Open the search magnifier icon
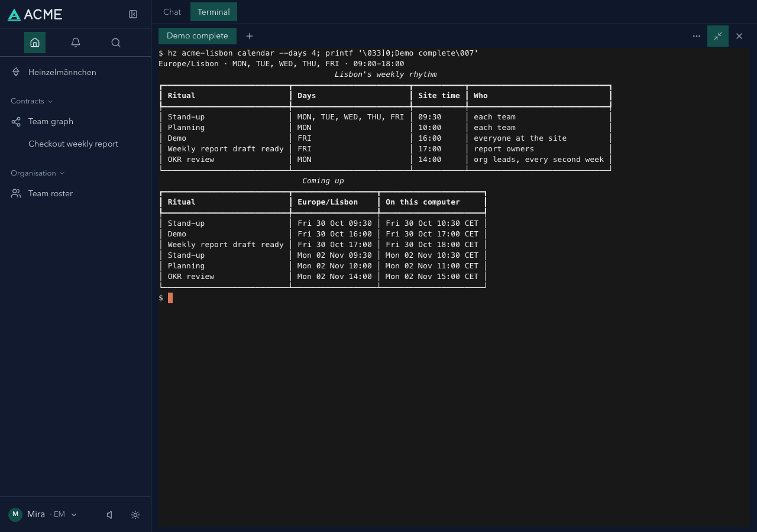The height and width of the screenshot is (532, 757). click(x=116, y=43)
